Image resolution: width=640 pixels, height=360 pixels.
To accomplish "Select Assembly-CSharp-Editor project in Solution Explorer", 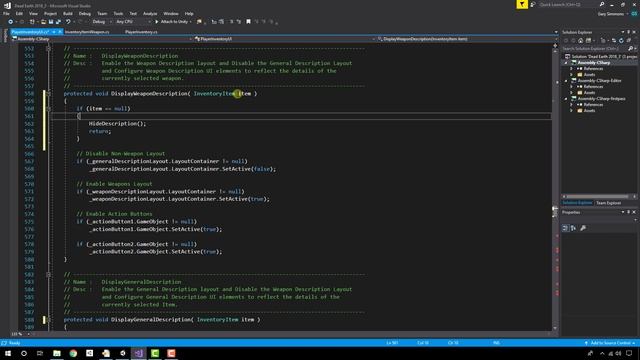I will (599, 80).
